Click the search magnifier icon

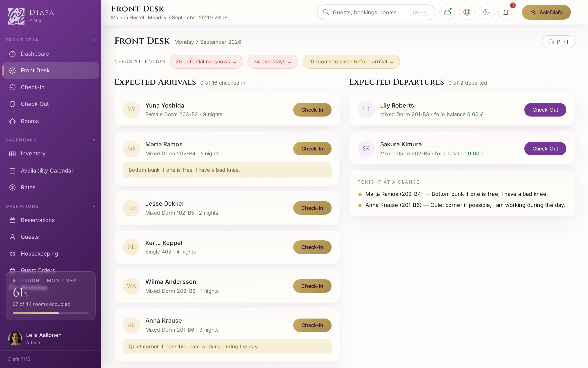326,12
